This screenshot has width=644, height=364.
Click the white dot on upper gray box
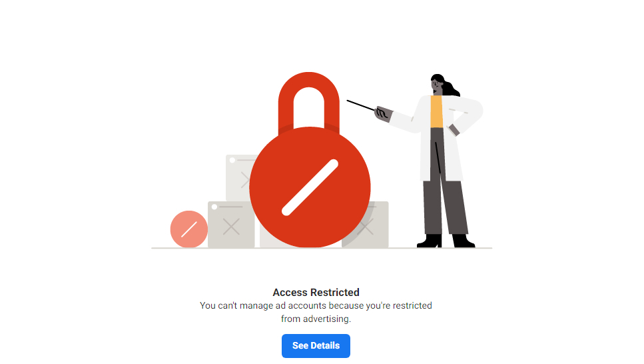(x=232, y=160)
